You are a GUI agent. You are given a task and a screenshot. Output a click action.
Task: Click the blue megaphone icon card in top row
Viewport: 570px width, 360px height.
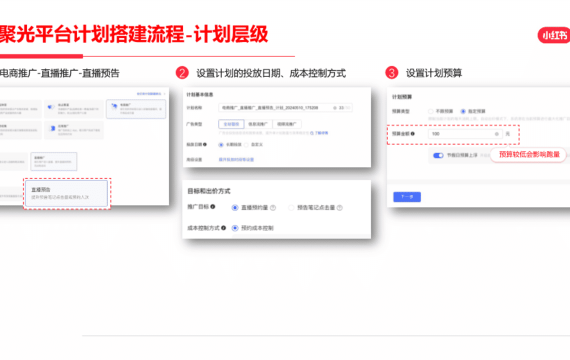[x=74, y=109]
